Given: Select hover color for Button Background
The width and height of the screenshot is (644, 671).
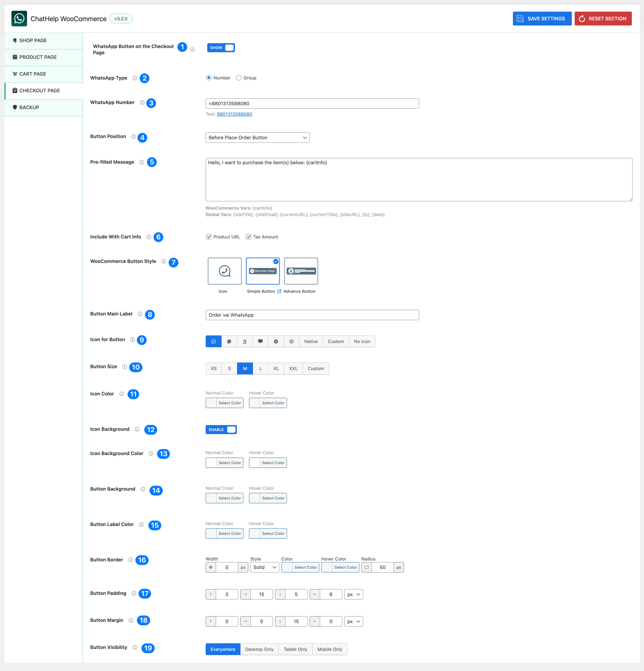Looking at the screenshot, I should (x=268, y=498).
